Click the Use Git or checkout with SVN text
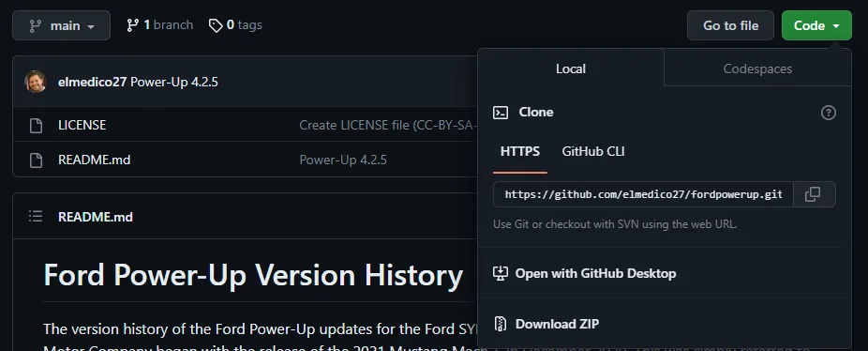Screen dimensions: 868x351 (615, 224)
